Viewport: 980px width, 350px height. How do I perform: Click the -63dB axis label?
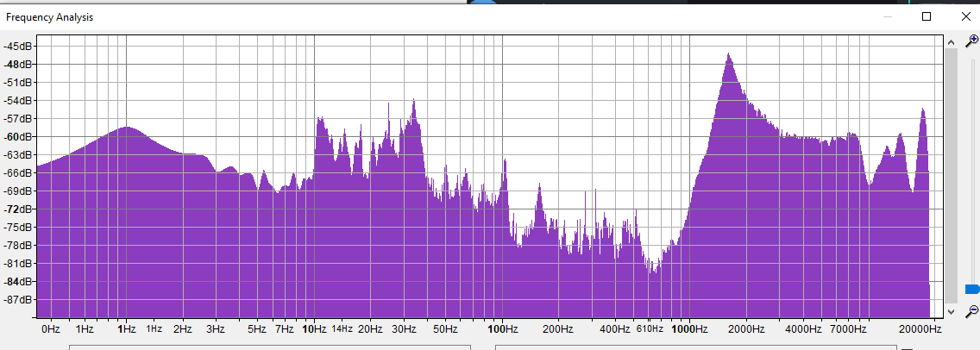19,155
